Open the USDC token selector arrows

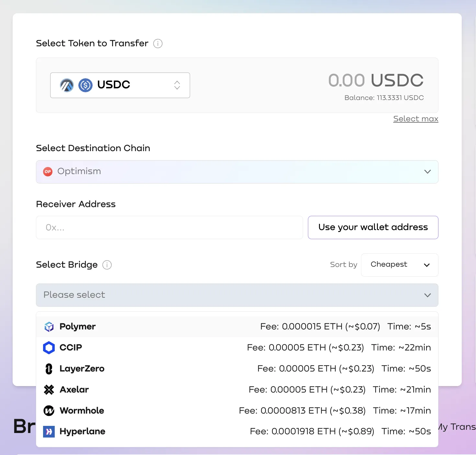(177, 85)
